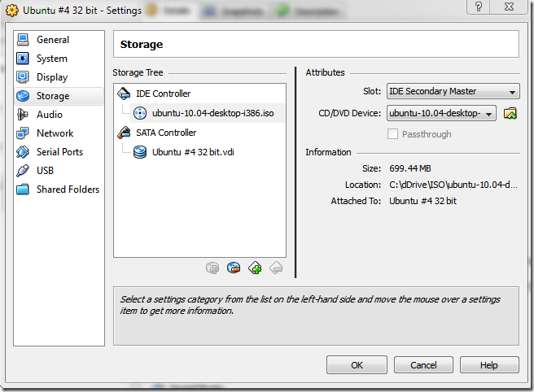Screen dimensions: 534x392
Task: Click the Location path text
Action: pos(453,185)
